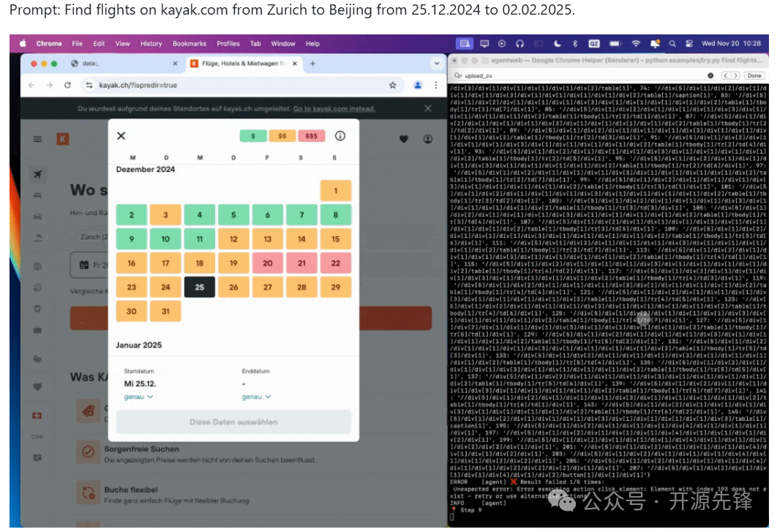
Task: Toggle the orange $$ price filter
Action: [282, 136]
